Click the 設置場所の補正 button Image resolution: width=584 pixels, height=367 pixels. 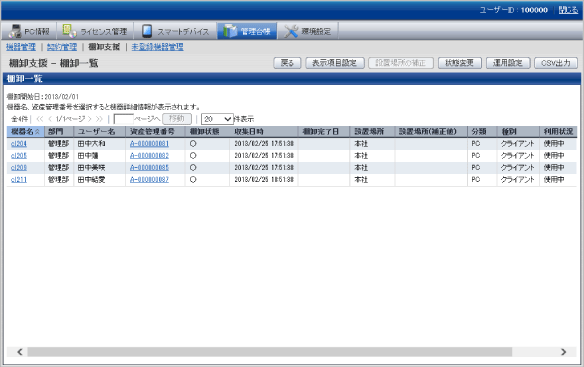pyautogui.click(x=400, y=63)
